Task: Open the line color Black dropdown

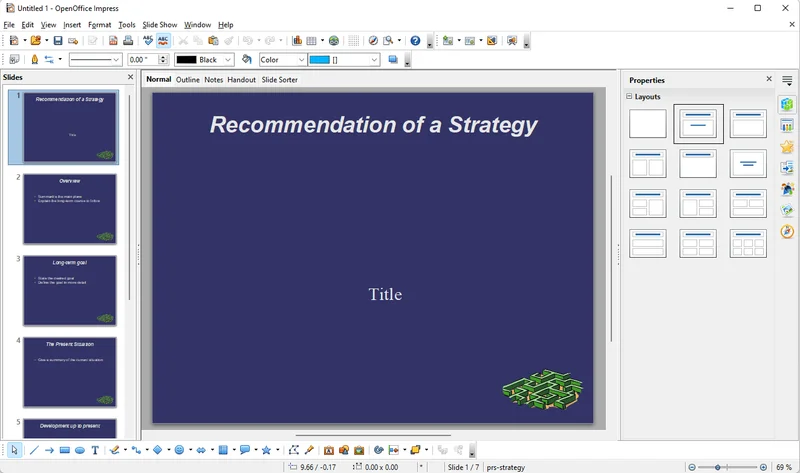Action: (x=228, y=60)
